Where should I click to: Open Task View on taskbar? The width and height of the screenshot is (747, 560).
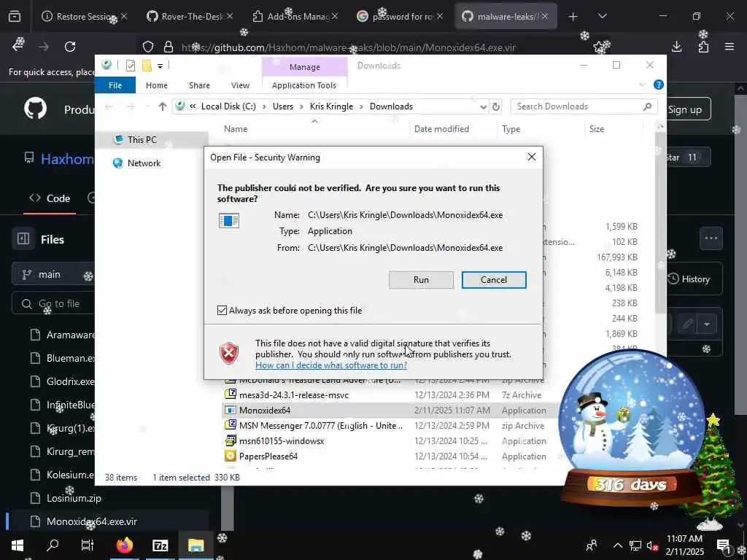coord(88,545)
